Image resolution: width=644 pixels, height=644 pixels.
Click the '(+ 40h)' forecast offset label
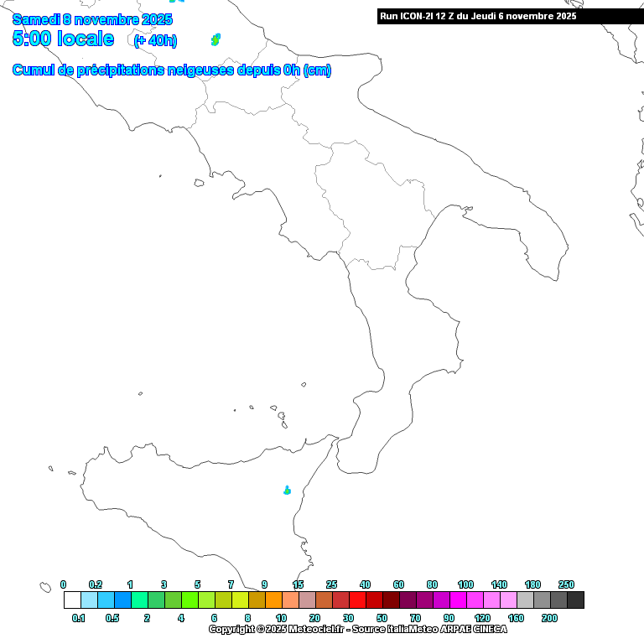coord(155,40)
